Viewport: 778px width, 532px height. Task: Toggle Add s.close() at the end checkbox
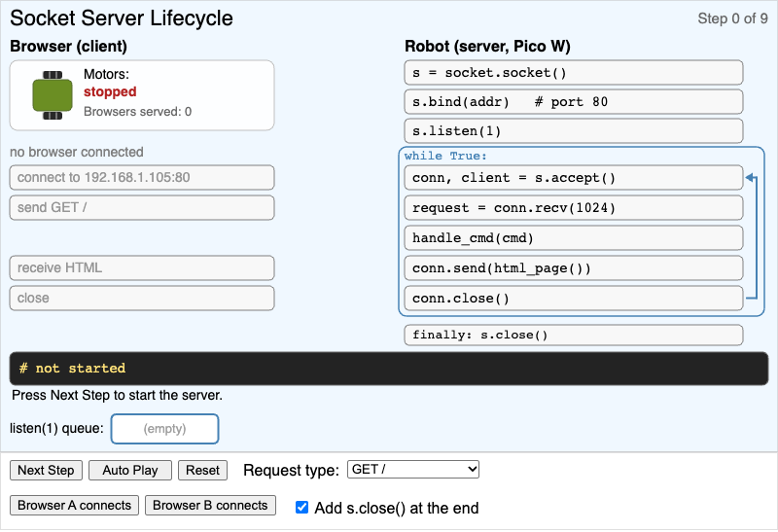coord(301,507)
